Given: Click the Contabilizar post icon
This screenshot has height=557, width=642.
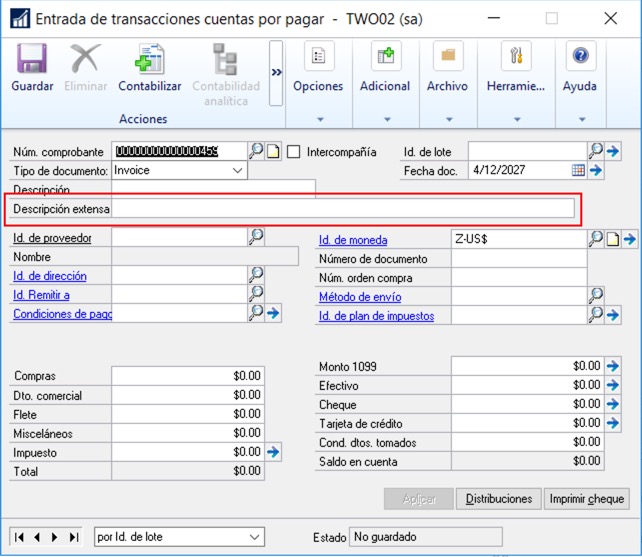Looking at the screenshot, I should click(150, 59).
